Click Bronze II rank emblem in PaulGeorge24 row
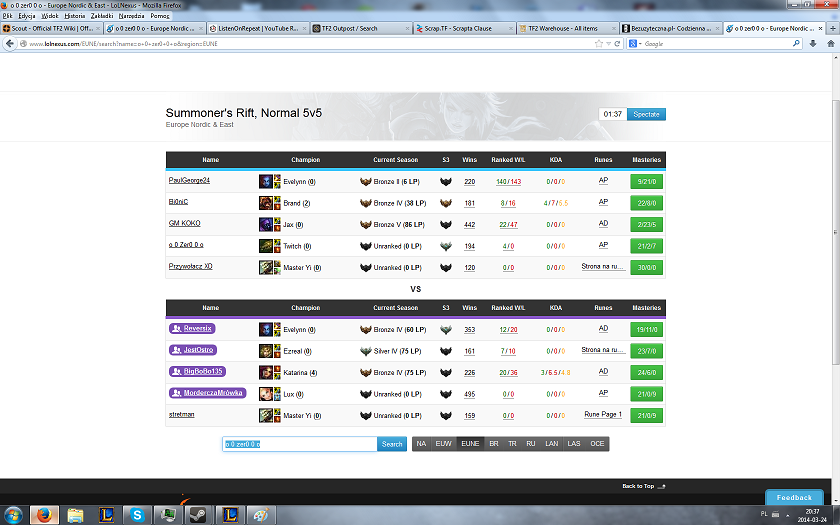 (x=366, y=182)
